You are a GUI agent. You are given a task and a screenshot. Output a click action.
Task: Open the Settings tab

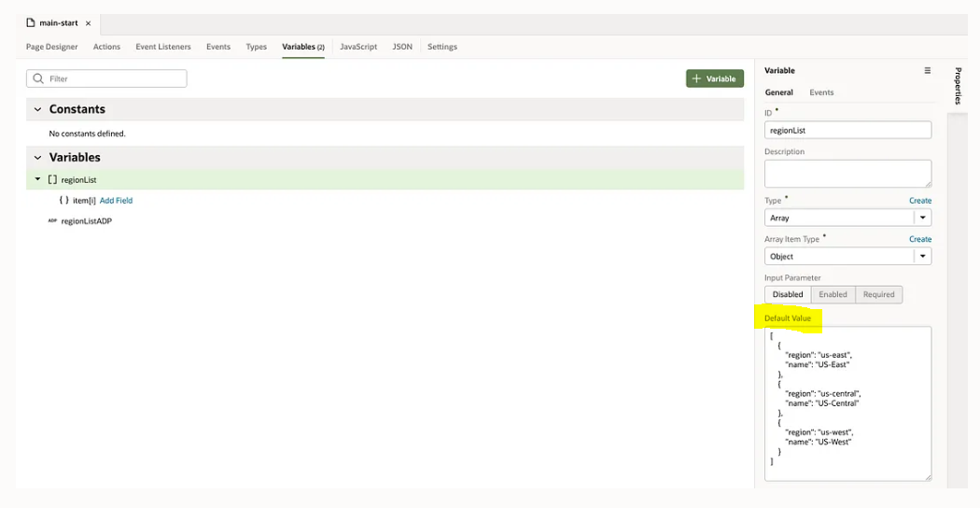pyautogui.click(x=441, y=47)
